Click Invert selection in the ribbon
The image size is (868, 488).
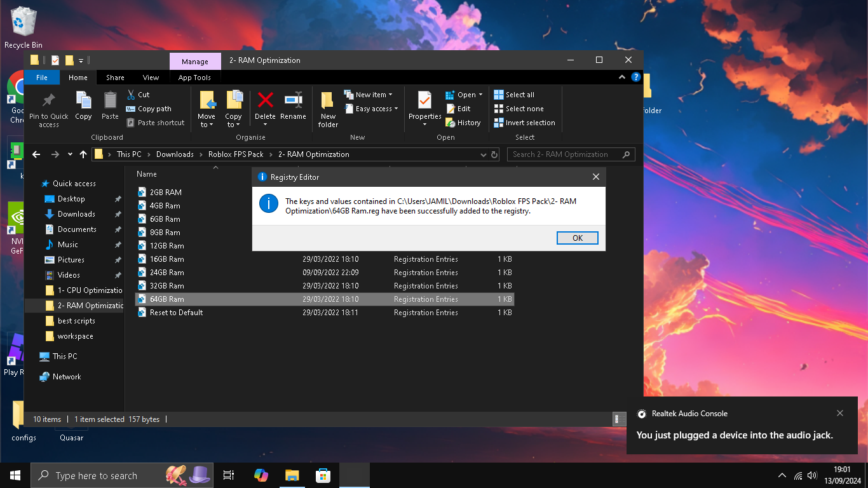click(524, 123)
